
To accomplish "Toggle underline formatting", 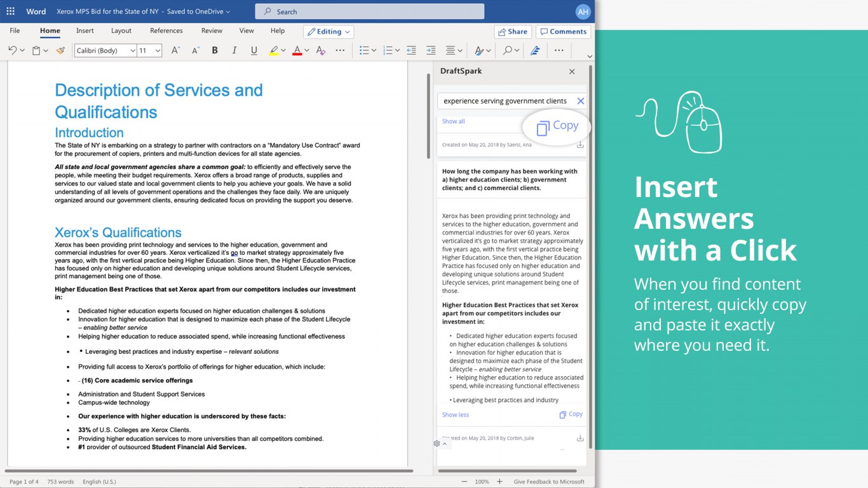I will tap(254, 50).
